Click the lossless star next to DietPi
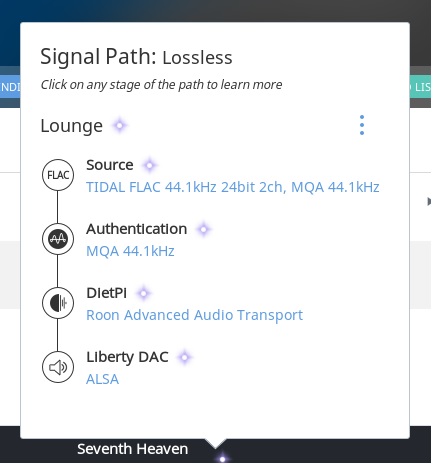The width and height of the screenshot is (435, 464). (x=144, y=293)
